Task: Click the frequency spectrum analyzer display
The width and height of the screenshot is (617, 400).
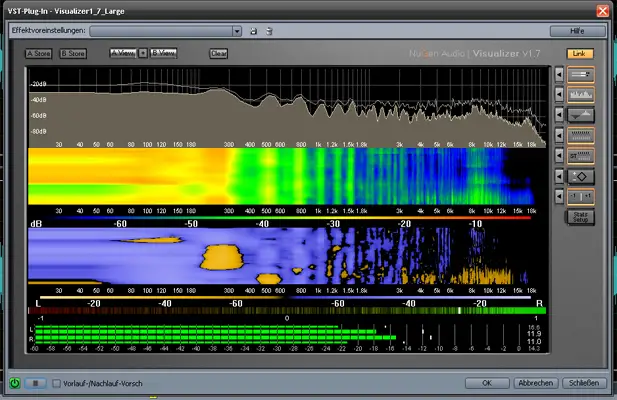Action: tap(287, 107)
